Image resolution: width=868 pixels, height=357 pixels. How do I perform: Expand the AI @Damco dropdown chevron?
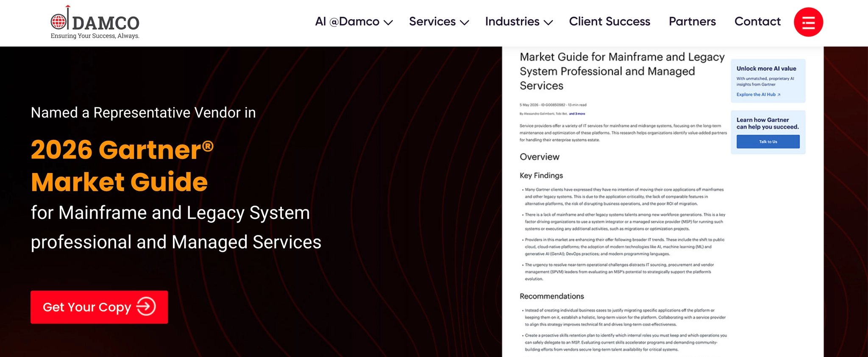[x=388, y=22]
